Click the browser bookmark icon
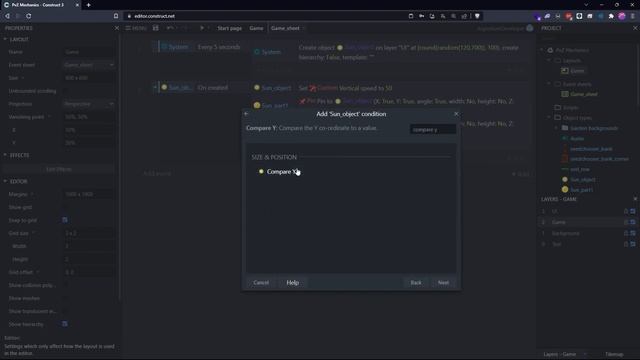The width and height of the screenshot is (640, 360). click(x=116, y=16)
